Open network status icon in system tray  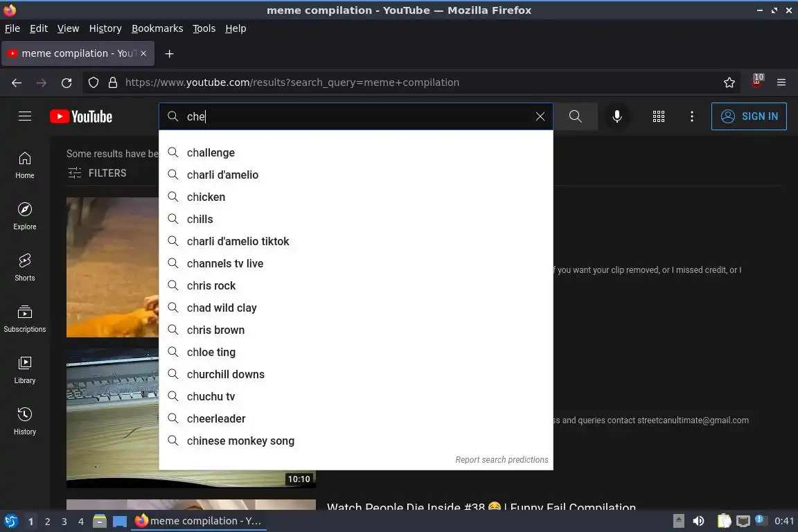(x=743, y=521)
